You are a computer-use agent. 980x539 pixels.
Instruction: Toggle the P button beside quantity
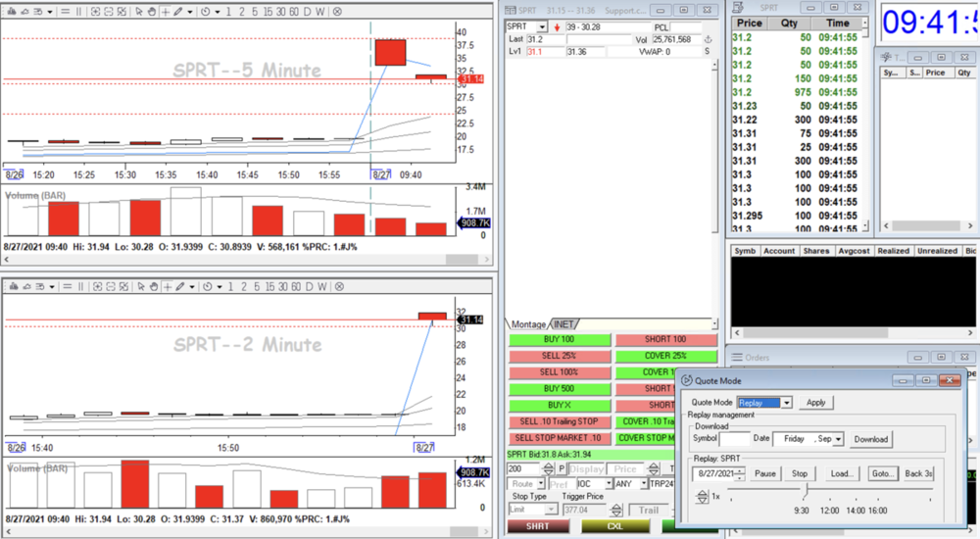click(x=562, y=468)
